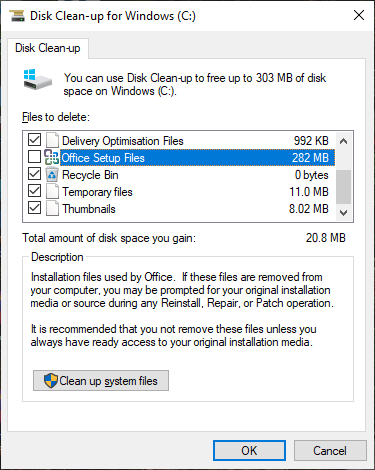The image size is (375, 470).
Task: Tick the Office Setup Files checkbox
Action: point(34,157)
